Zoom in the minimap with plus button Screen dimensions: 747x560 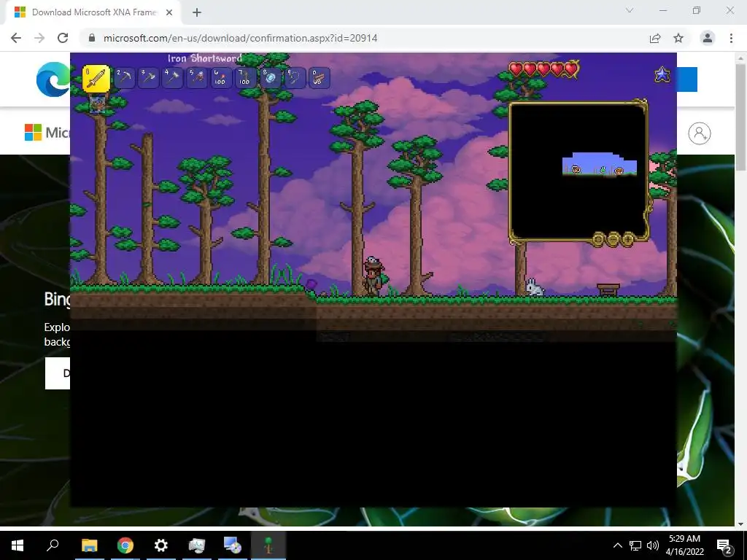[x=628, y=238]
